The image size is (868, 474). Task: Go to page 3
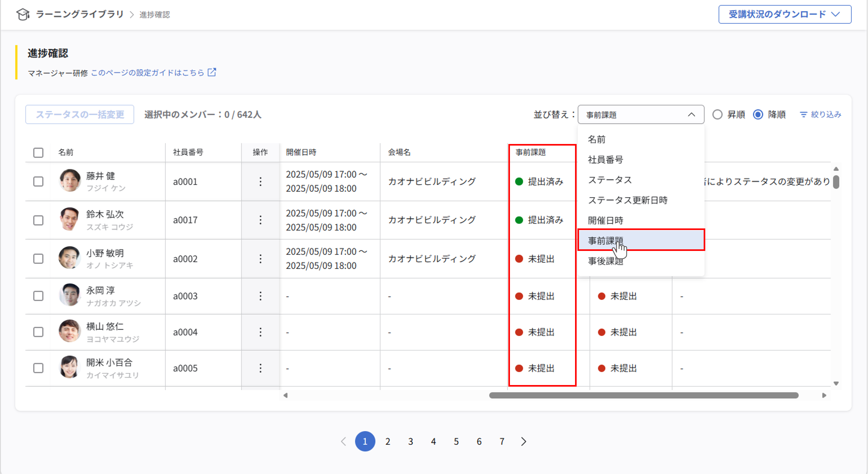(410, 442)
